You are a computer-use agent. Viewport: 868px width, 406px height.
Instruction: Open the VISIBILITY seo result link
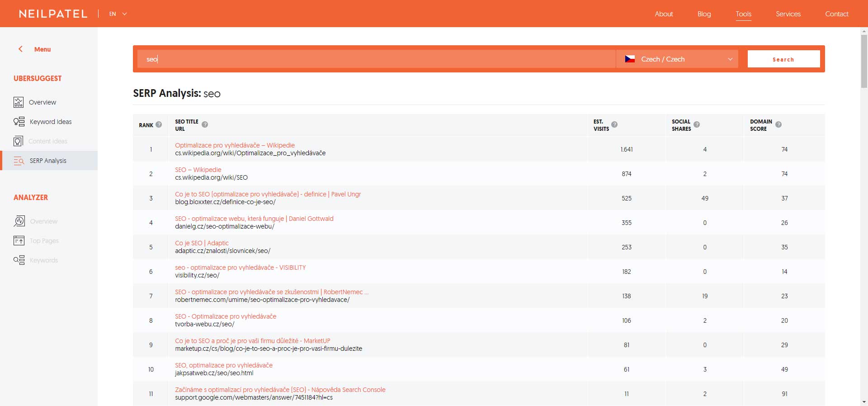click(240, 267)
